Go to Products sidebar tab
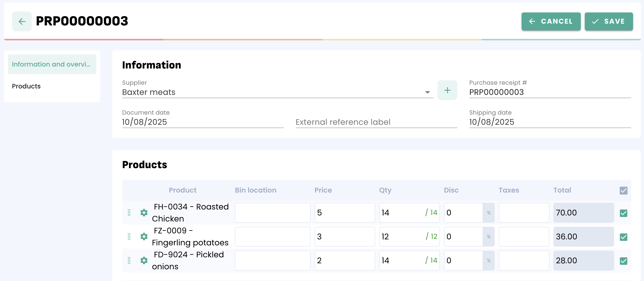 pos(26,86)
